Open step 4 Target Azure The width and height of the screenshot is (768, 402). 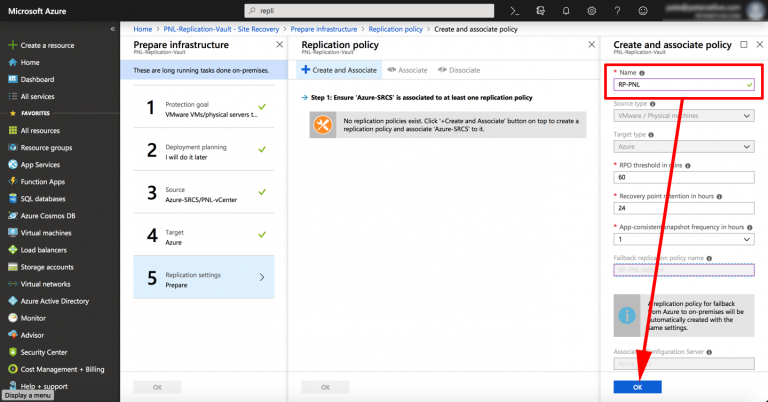point(204,235)
